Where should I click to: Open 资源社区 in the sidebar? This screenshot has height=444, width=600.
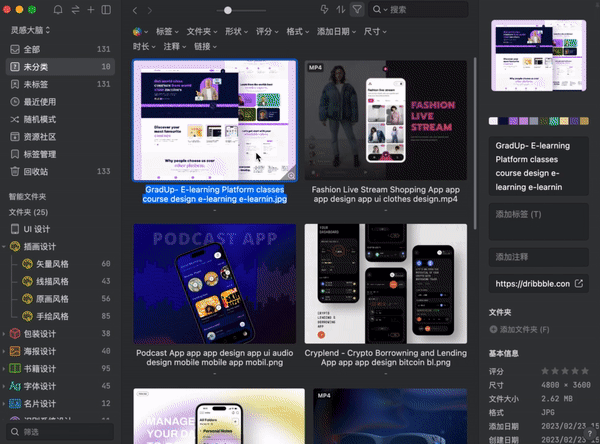(x=60, y=137)
